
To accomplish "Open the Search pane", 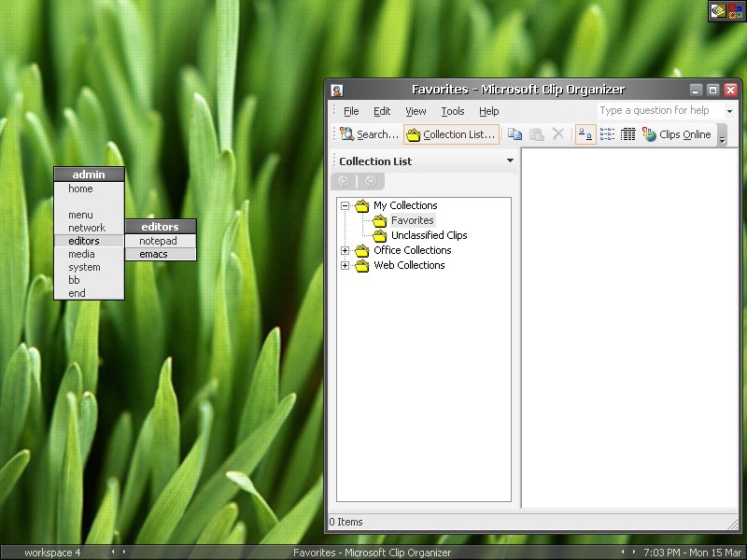I will click(x=369, y=134).
